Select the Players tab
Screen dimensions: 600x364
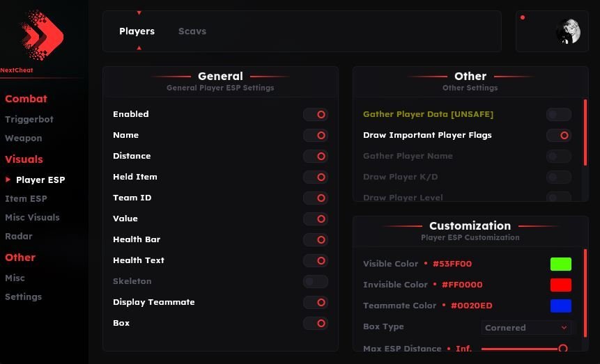(x=137, y=31)
